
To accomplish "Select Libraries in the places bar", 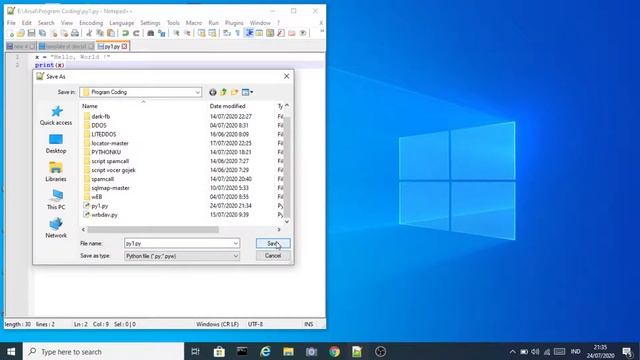I will coord(56,172).
